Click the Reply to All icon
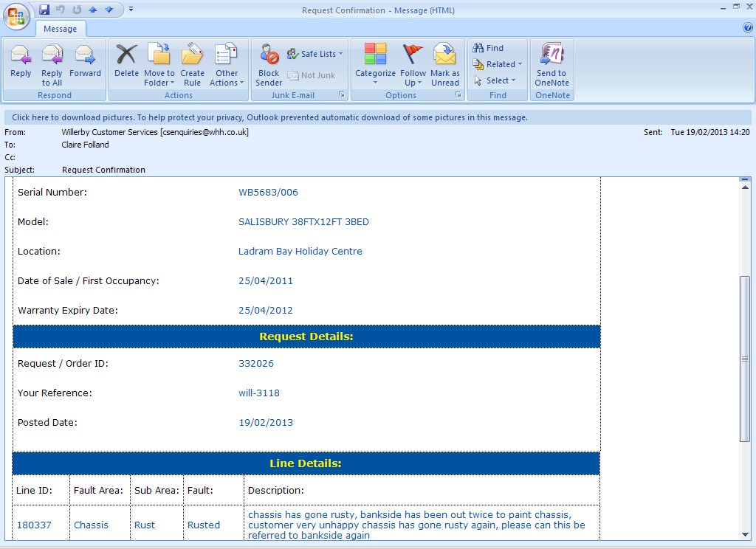 pos(52,62)
